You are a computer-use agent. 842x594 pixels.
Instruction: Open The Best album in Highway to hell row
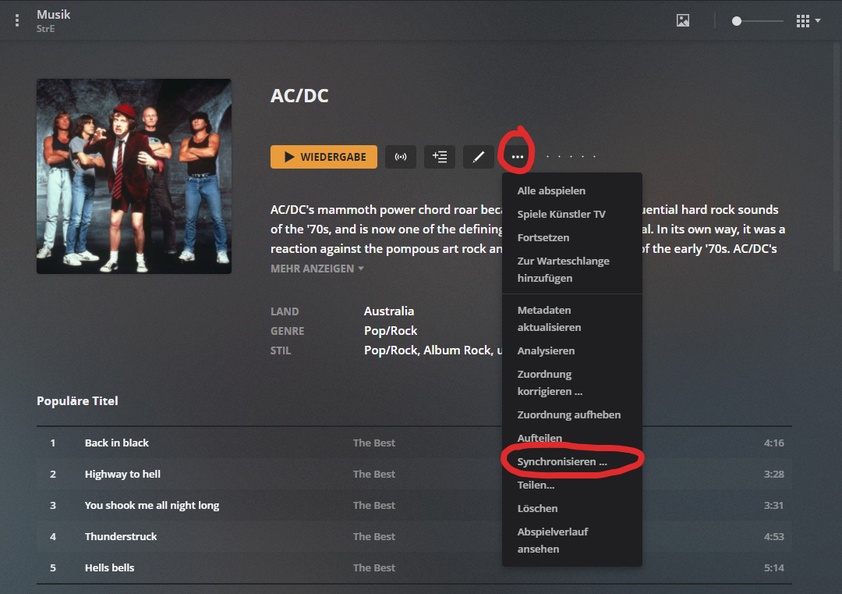374,474
